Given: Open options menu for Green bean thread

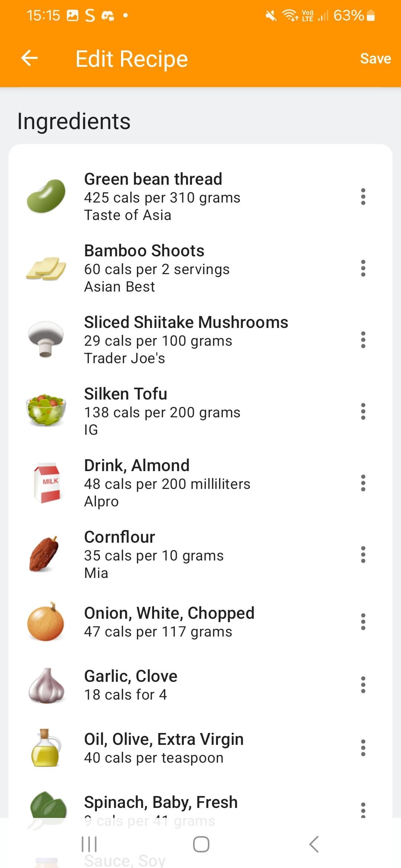Looking at the screenshot, I should click(363, 197).
